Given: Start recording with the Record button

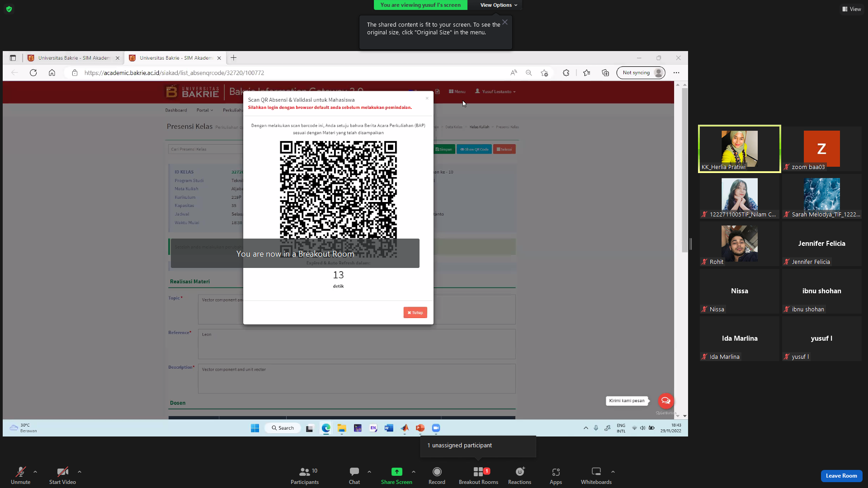Looking at the screenshot, I should [x=437, y=475].
